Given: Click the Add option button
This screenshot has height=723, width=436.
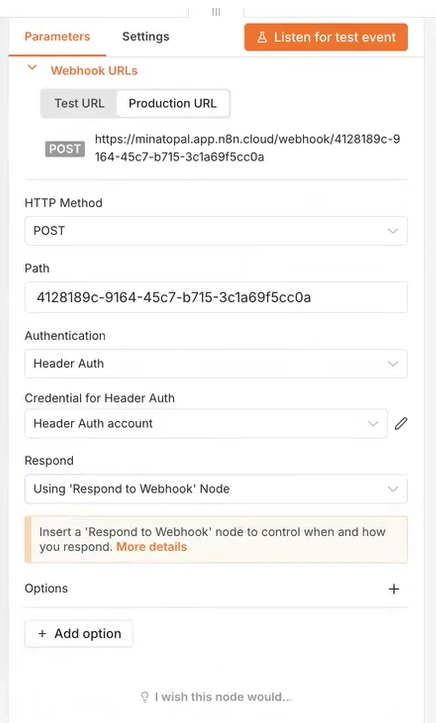Looking at the screenshot, I should (79, 634).
